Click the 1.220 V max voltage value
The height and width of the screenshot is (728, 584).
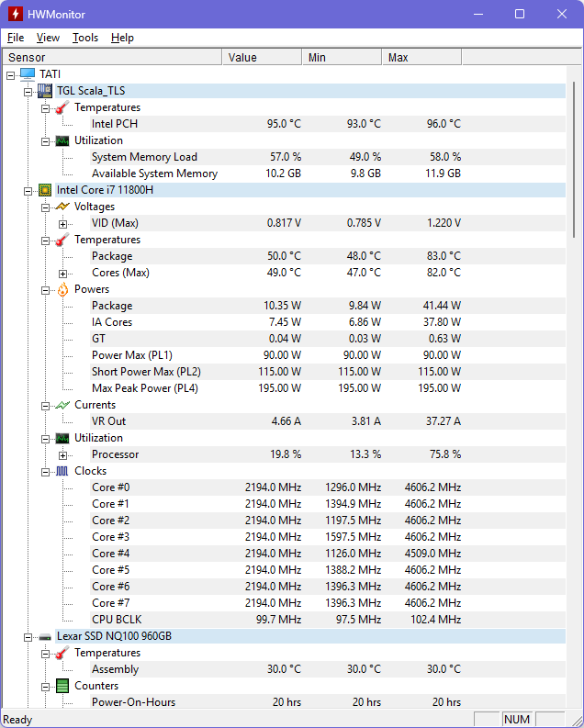click(444, 223)
